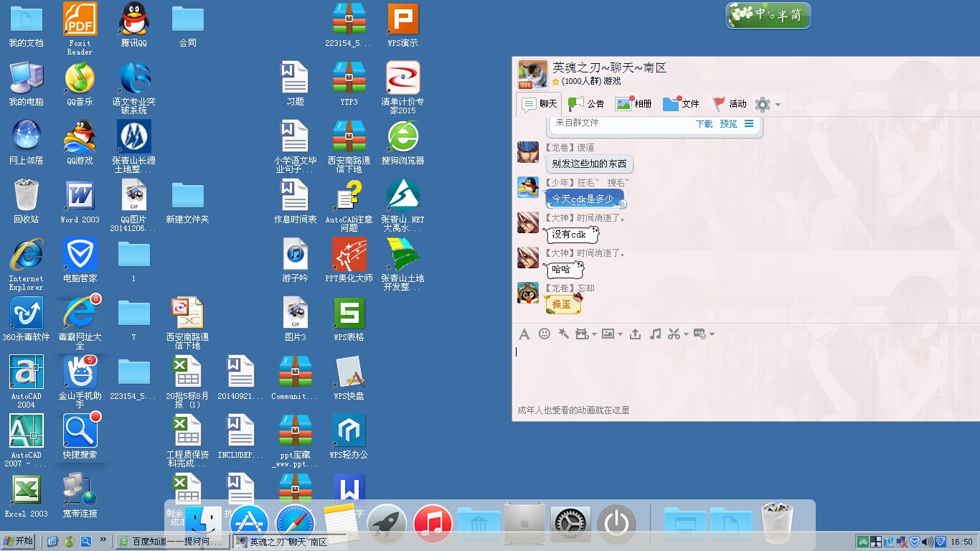Click the chat bubble 操蛋

coord(562,304)
